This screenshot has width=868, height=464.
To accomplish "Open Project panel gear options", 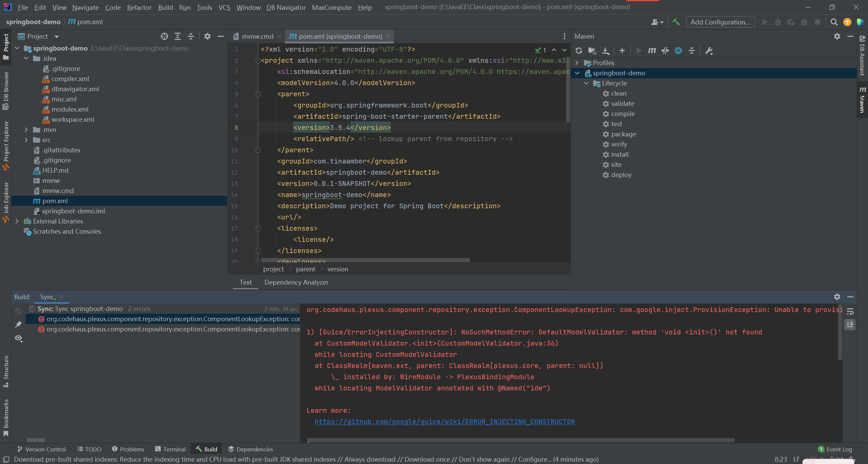I will pyautogui.click(x=208, y=36).
